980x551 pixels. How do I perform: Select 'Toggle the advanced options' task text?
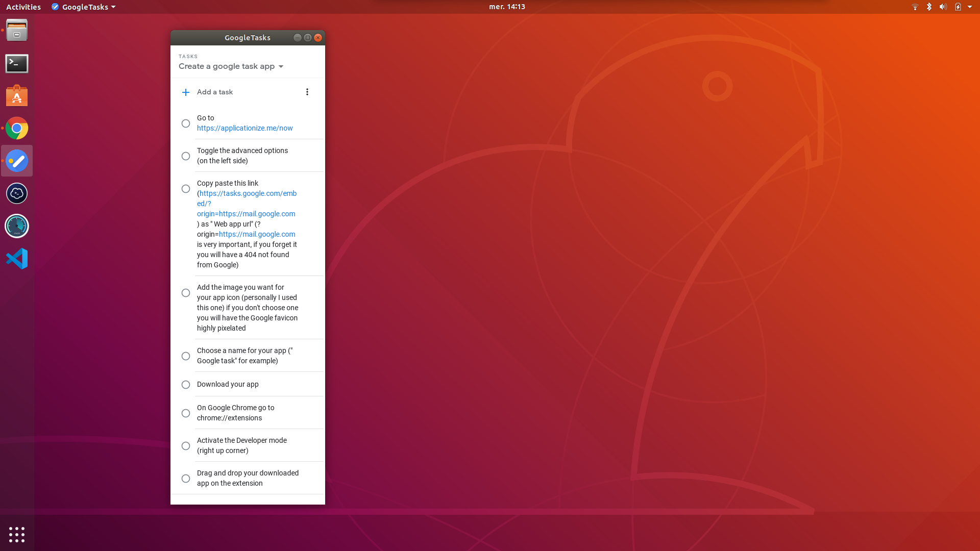pos(242,156)
